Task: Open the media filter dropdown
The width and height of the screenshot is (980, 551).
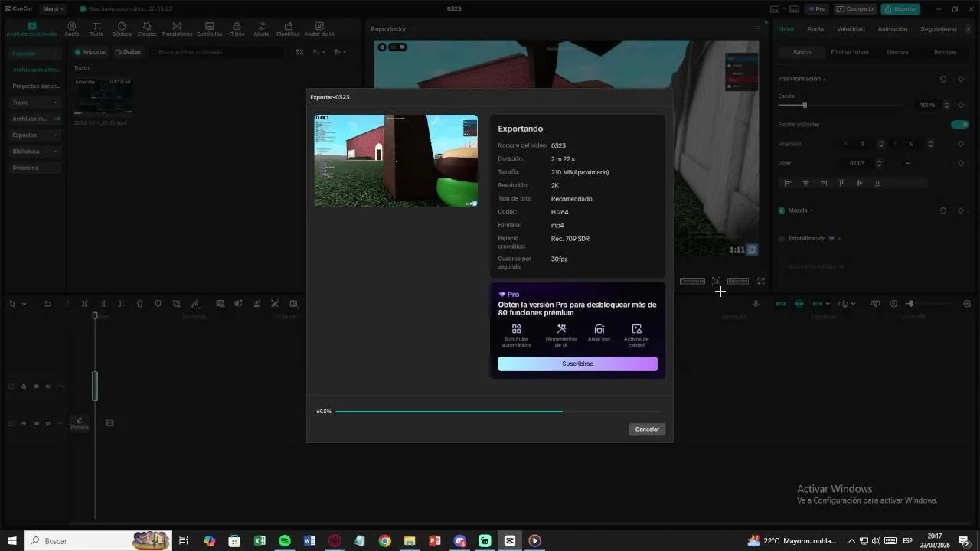Action: coord(339,52)
